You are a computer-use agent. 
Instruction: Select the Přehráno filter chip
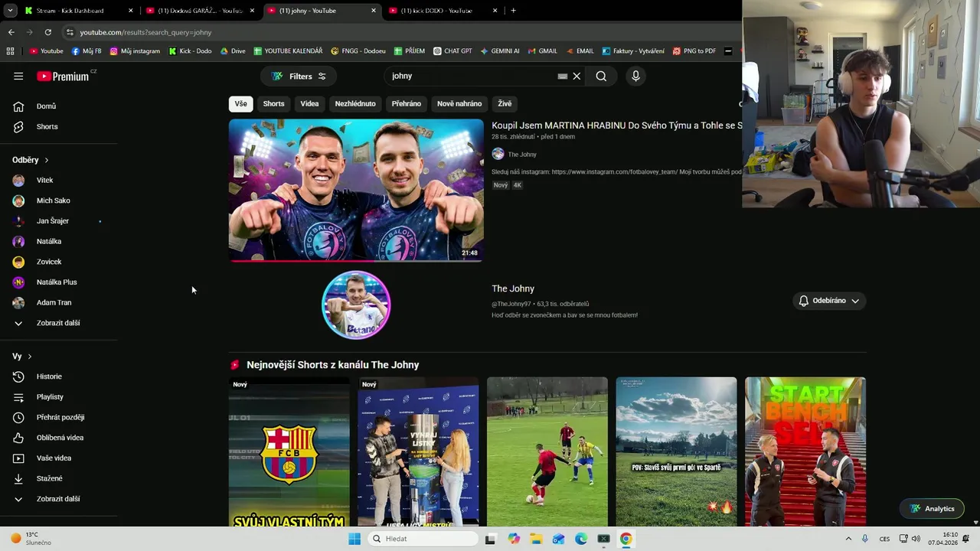click(407, 103)
